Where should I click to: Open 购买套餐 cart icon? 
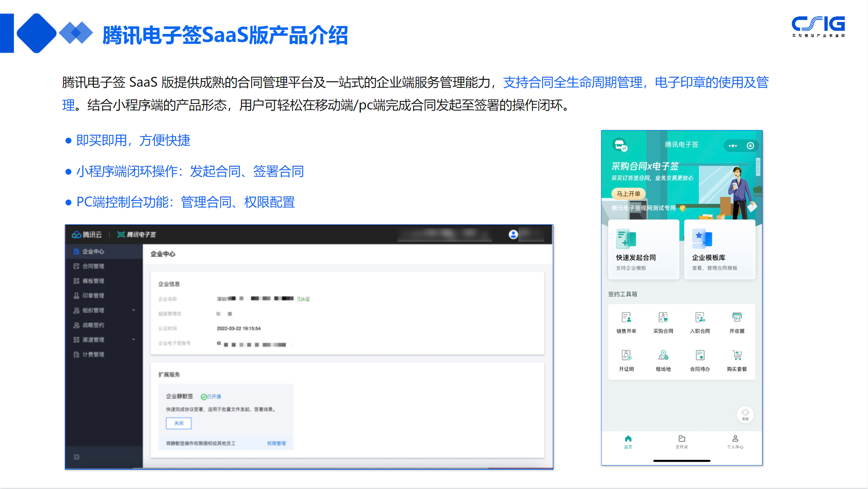click(x=737, y=355)
